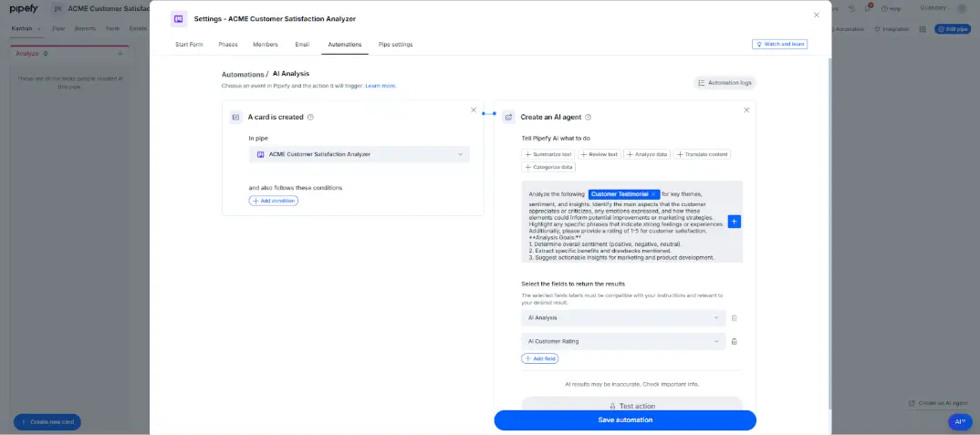Click Add field button
This screenshot has height=435, width=980.
(x=540, y=358)
